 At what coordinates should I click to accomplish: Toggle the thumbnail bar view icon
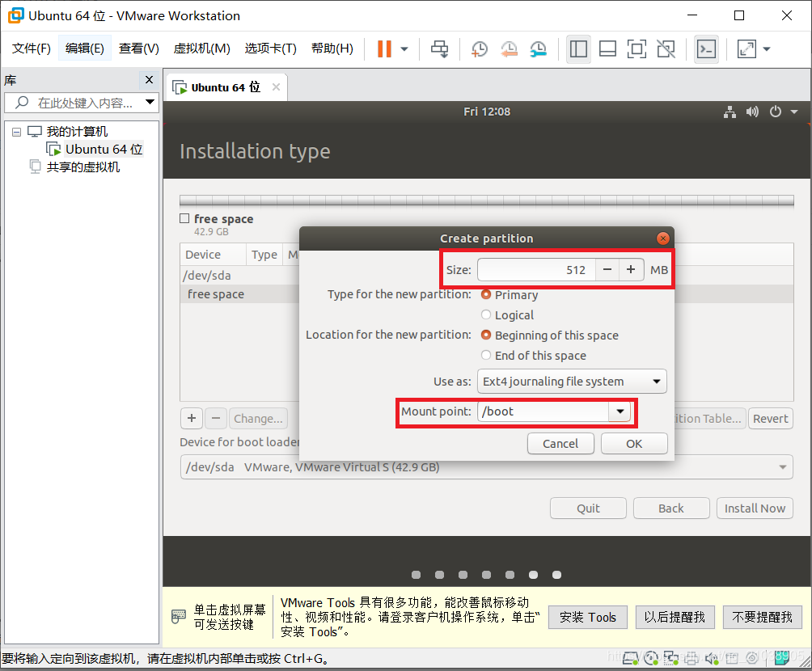tap(607, 49)
